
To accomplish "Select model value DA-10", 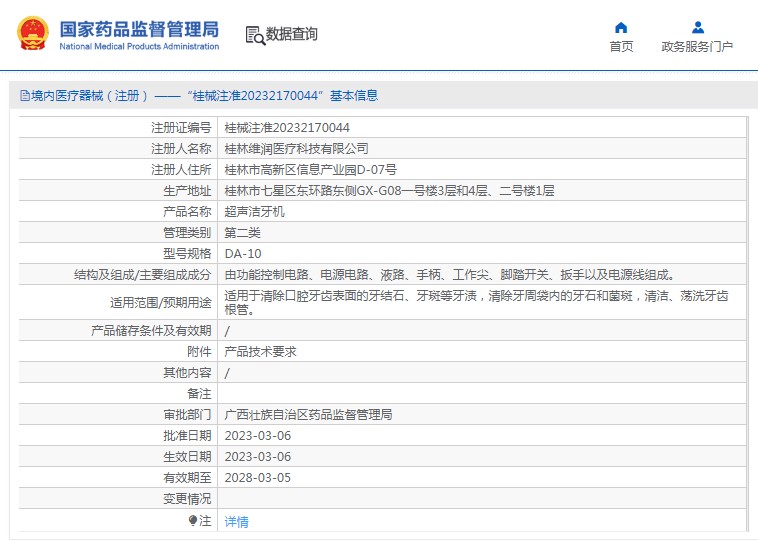I will click(243, 254).
